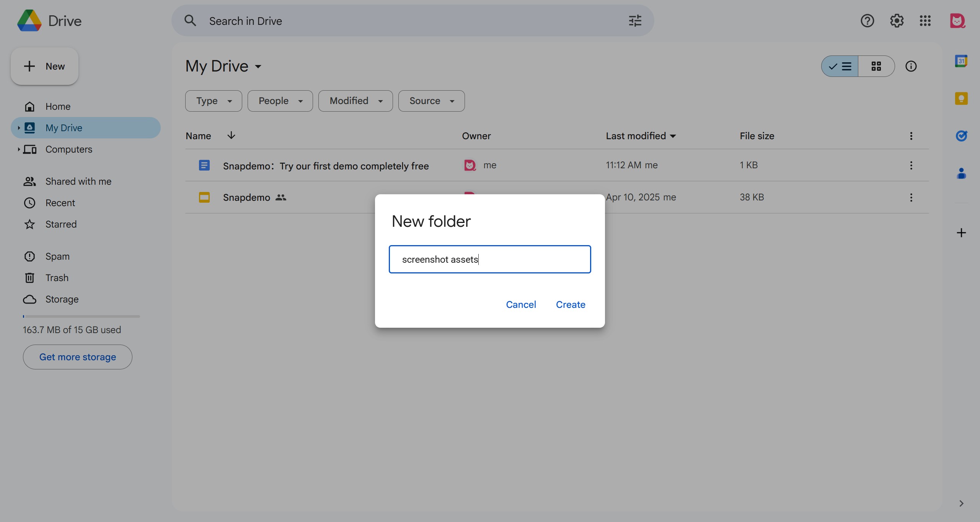Open more actions for Snapdemo slides row
980x522 pixels.
tap(911, 197)
